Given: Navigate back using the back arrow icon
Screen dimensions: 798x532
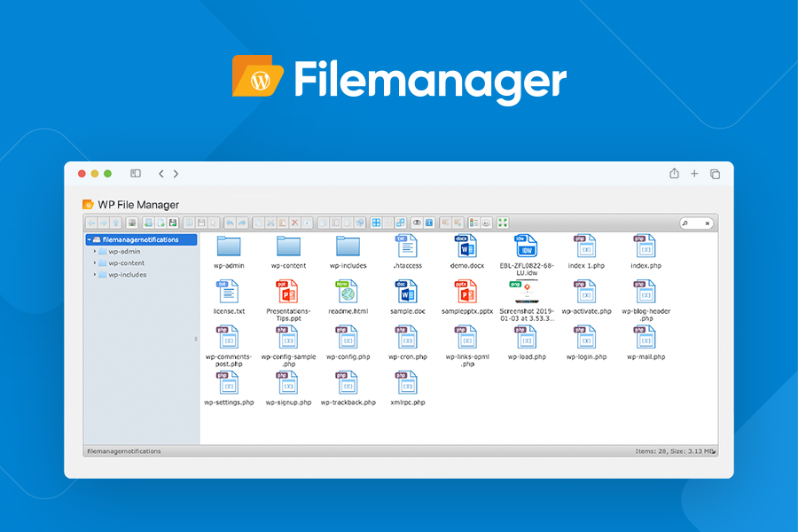Looking at the screenshot, I should 90,223.
